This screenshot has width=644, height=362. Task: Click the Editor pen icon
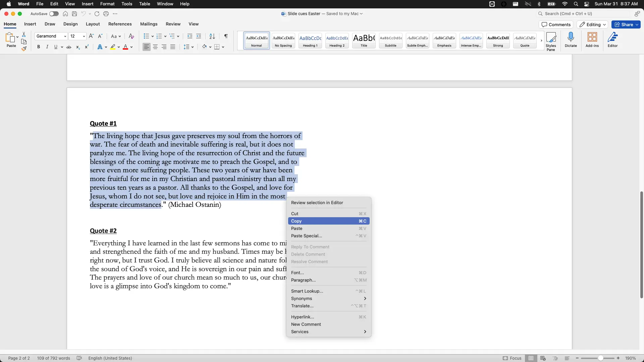click(x=612, y=37)
